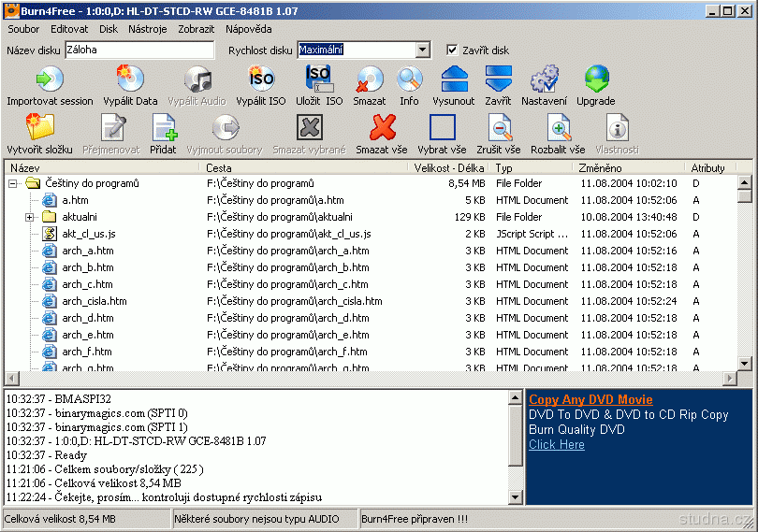
Task: Open the Nástroje menu
Action: tap(147, 29)
